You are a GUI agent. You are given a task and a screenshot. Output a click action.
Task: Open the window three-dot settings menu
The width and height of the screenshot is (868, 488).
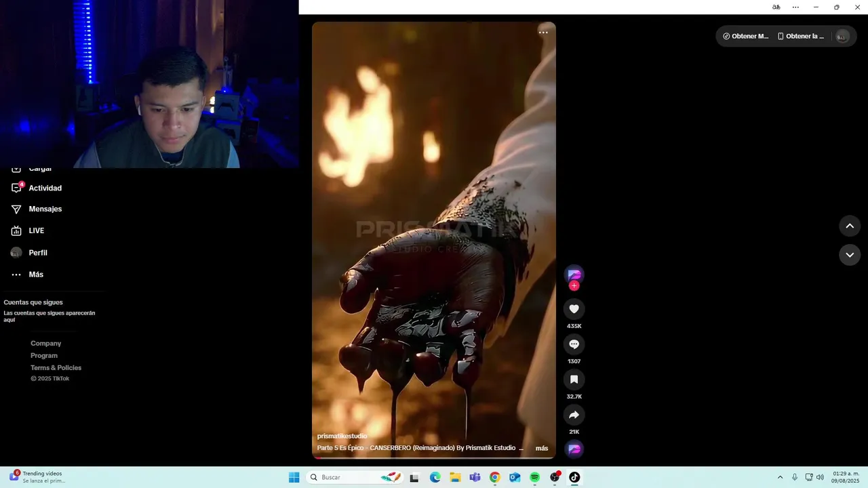[795, 7]
